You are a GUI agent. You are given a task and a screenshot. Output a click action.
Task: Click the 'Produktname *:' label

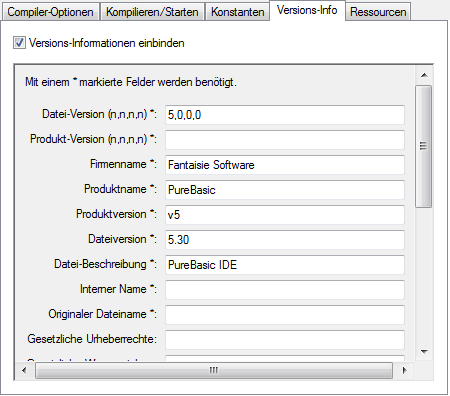point(120,189)
